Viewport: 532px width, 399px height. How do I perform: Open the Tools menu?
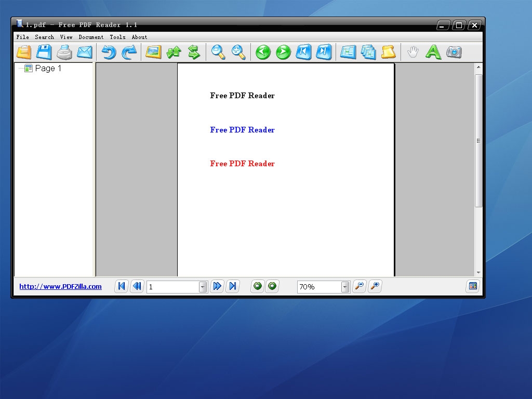[x=117, y=37]
